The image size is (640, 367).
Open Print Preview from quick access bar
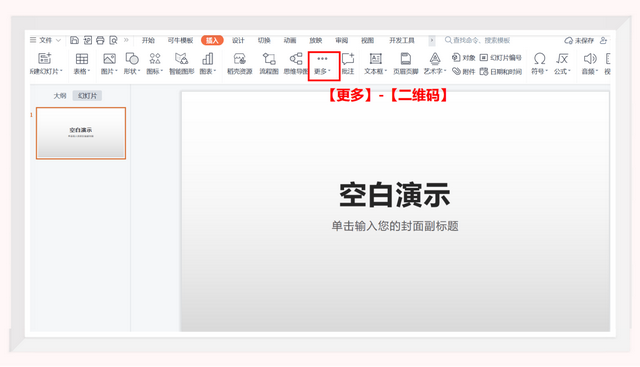pyautogui.click(x=113, y=40)
